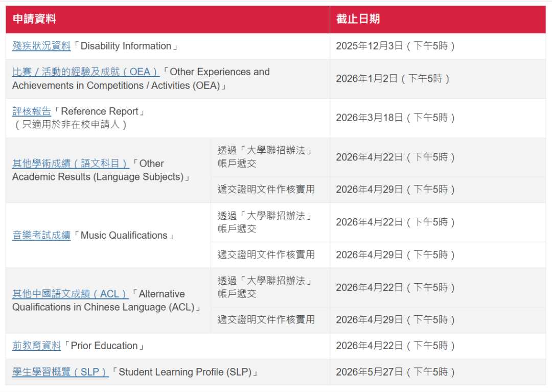The image size is (552, 392).
Task: Open the 前教育資料 link
Action: (x=37, y=345)
